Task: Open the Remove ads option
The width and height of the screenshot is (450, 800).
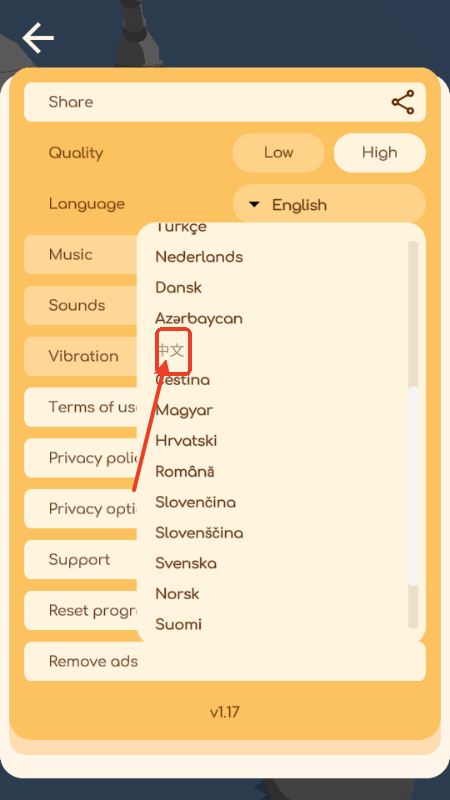Action: click(225, 662)
